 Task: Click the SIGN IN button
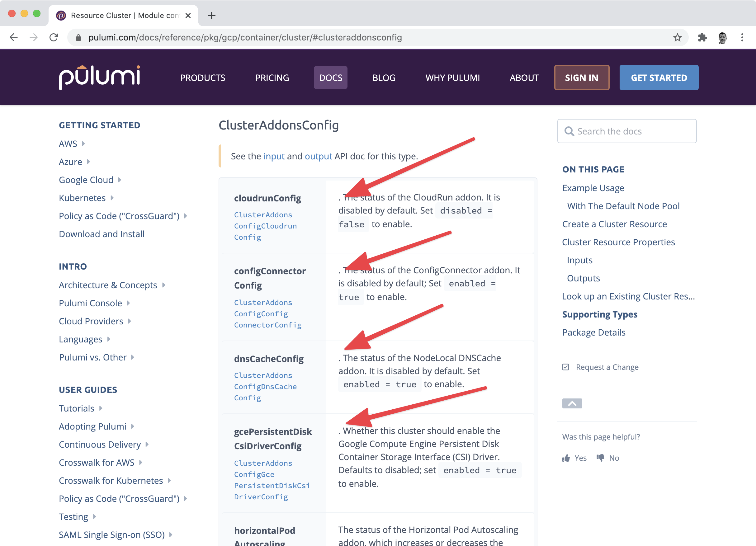581,78
